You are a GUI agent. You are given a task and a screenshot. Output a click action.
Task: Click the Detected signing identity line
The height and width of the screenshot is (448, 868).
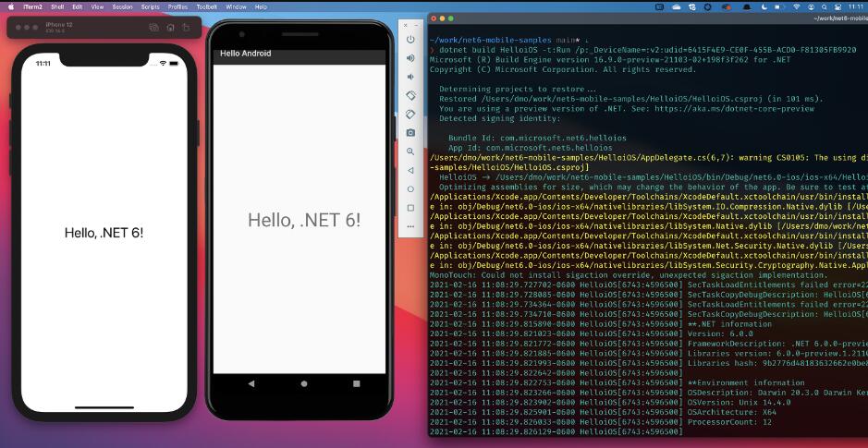(x=500, y=118)
